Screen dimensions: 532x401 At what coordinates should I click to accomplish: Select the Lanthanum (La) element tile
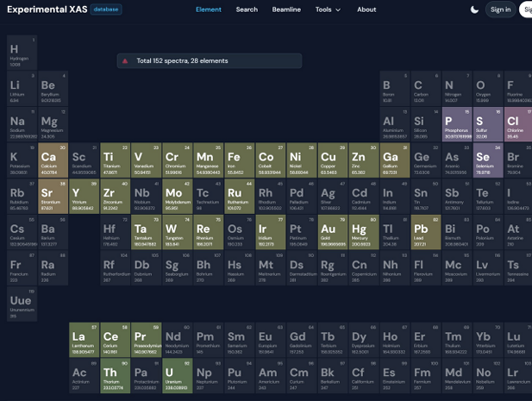pos(84,340)
